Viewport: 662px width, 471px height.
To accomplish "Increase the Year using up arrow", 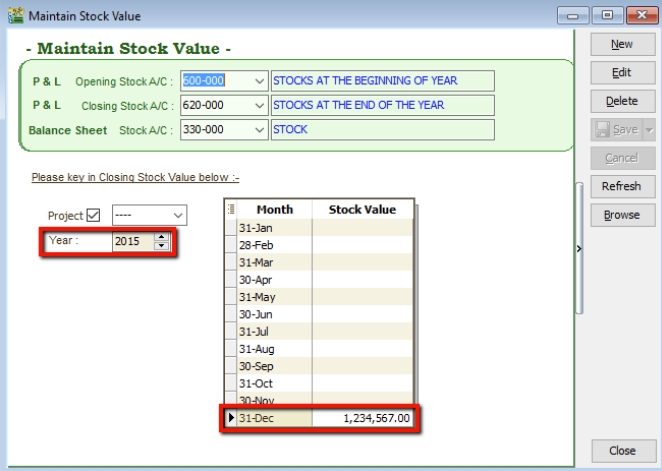I will 161,237.
